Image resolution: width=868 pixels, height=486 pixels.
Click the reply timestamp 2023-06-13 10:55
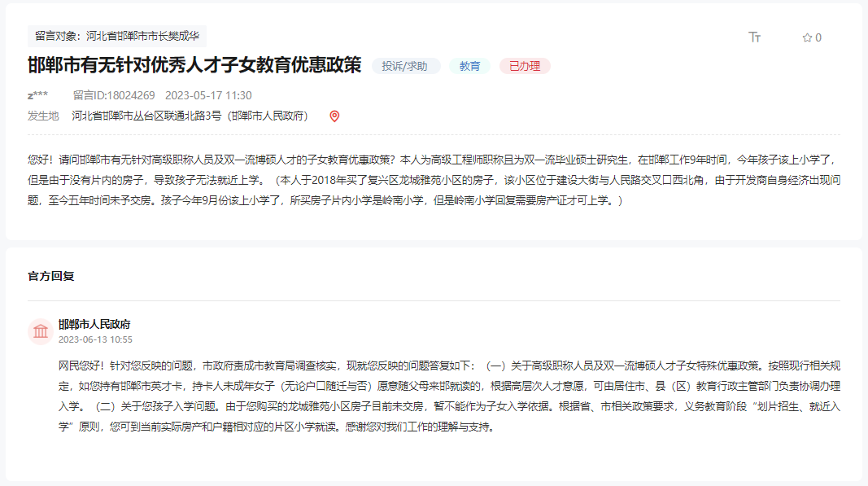95,339
